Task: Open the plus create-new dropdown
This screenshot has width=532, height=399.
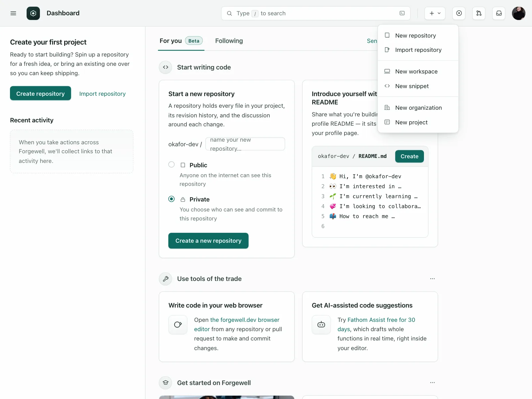Action: (435, 13)
